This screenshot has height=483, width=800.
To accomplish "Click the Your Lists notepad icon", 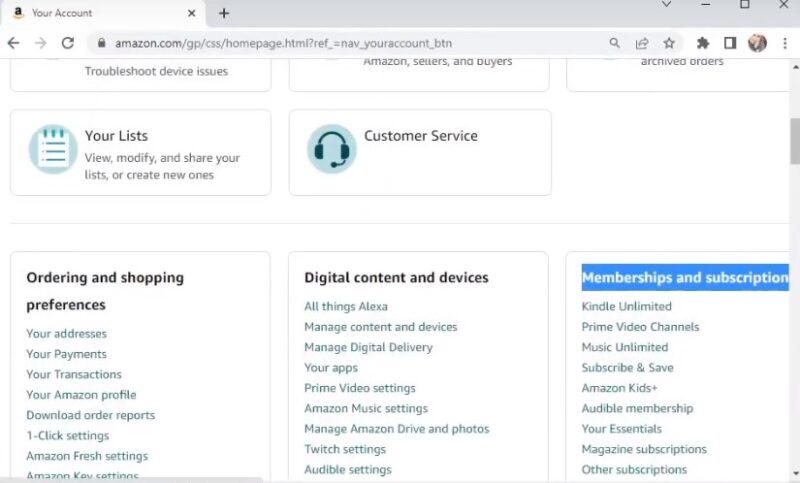I will pos(53,149).
